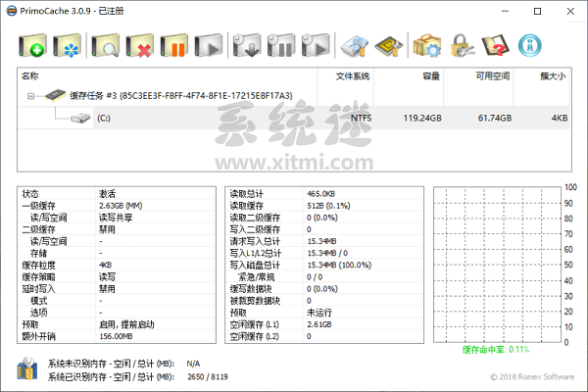
Task: Click the cache hit rate chart
Action: pyautogui.click(x=497, y=265)
